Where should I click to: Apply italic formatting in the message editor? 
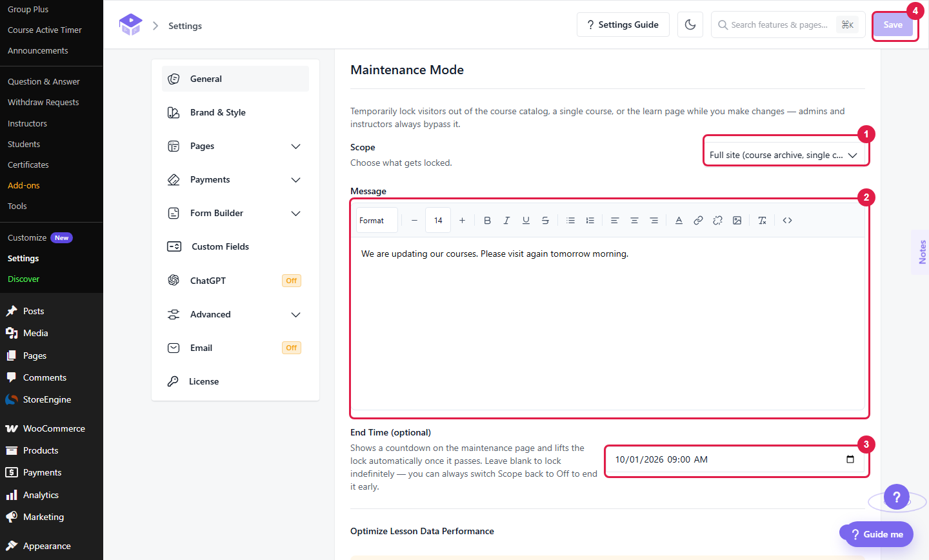coord(507,221)
